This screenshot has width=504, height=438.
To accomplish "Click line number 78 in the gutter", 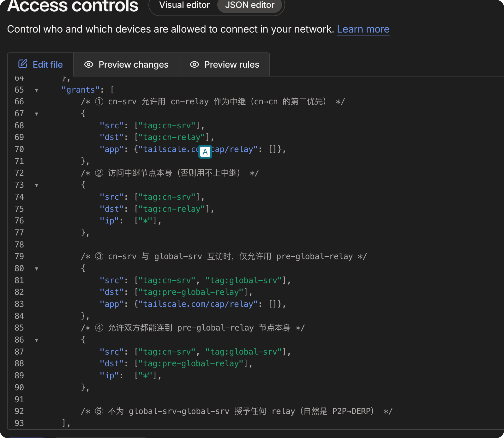I will pos(19,245).
